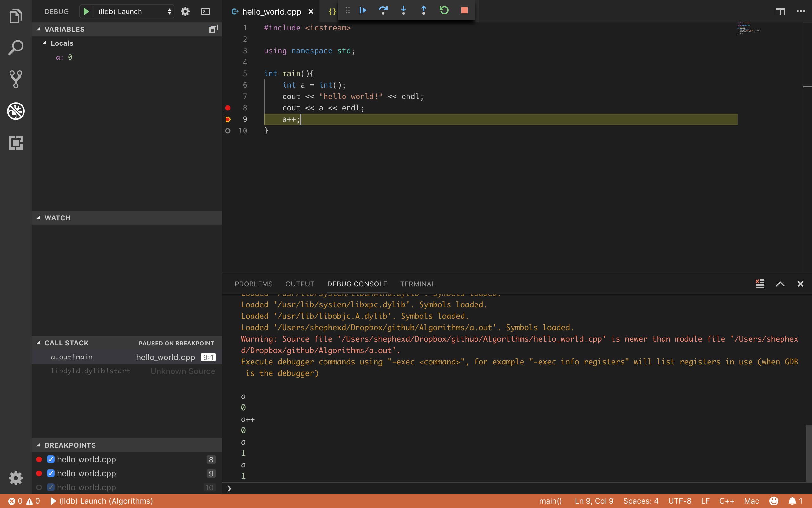This screenshot has width=812, height=508.
Task: Click Continue in the debug toolbar
Action: click(363, 10)
